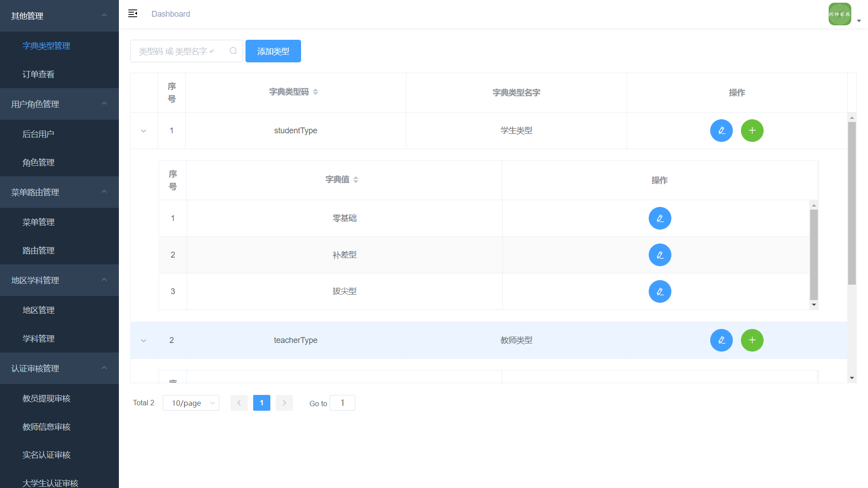Open 角色管理 menu item
The height and width of the screenshot is (488, 868).
38,162
